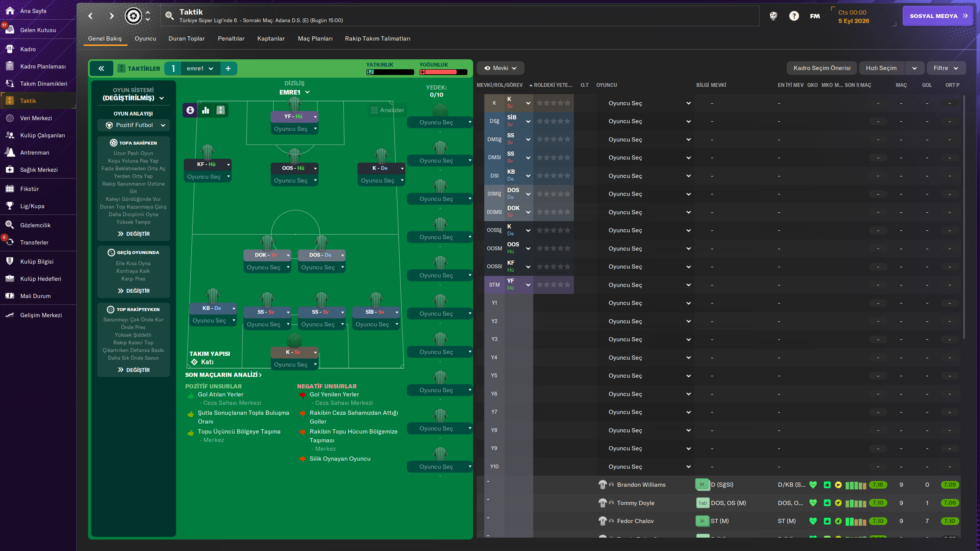Click the YOĞUNLUK intensity bar
Image resolution: width=980 pixels, height=551 pixels.
pos(443,72)
